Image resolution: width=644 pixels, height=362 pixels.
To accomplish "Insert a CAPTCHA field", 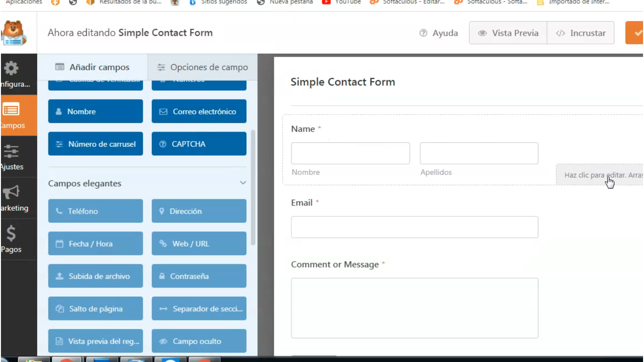I will (x=198, y=144).
